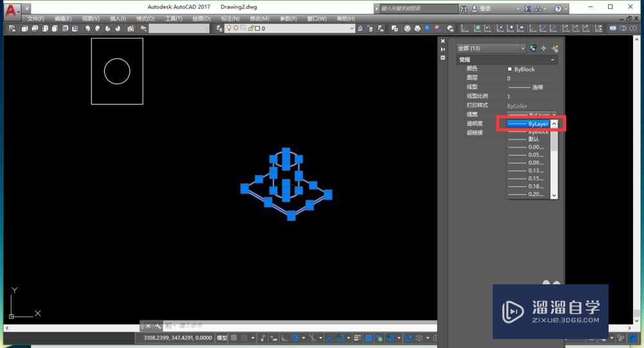This screenshot has width=644, height=348.
Task: Select the 0.20 lineweight option
Action: [528, 194]
